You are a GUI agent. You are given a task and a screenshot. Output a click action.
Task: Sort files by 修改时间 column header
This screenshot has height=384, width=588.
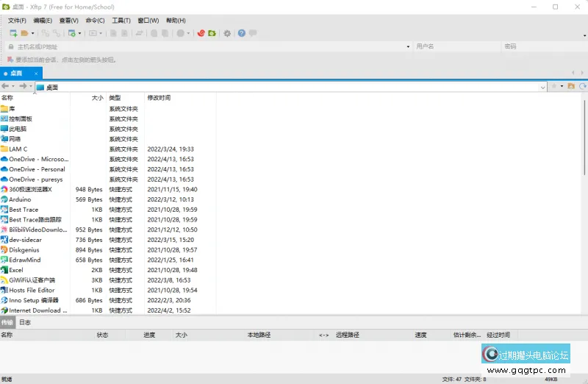coord(180,98)
